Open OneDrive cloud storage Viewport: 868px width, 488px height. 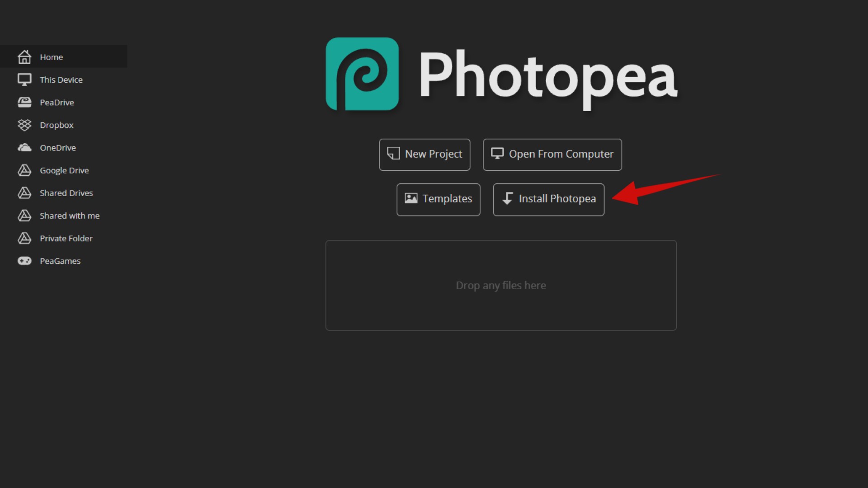coord(58,147)
